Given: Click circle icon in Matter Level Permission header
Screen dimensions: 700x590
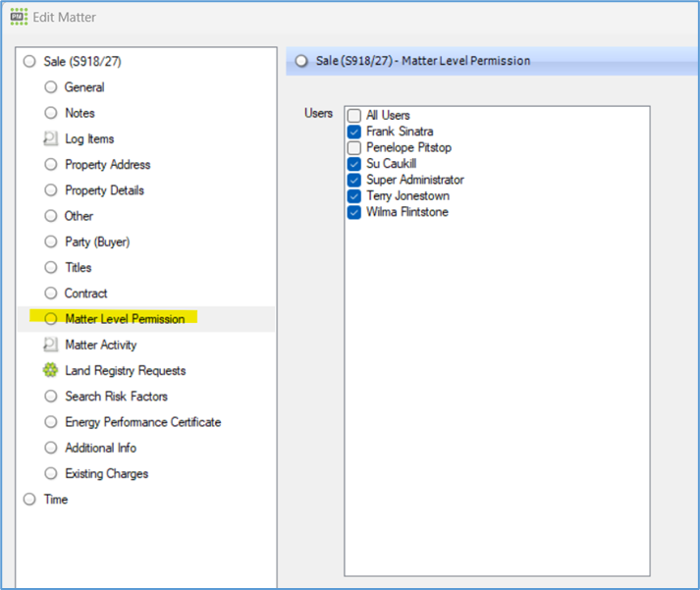Looking at the screenshot, I should pos(301,61).
